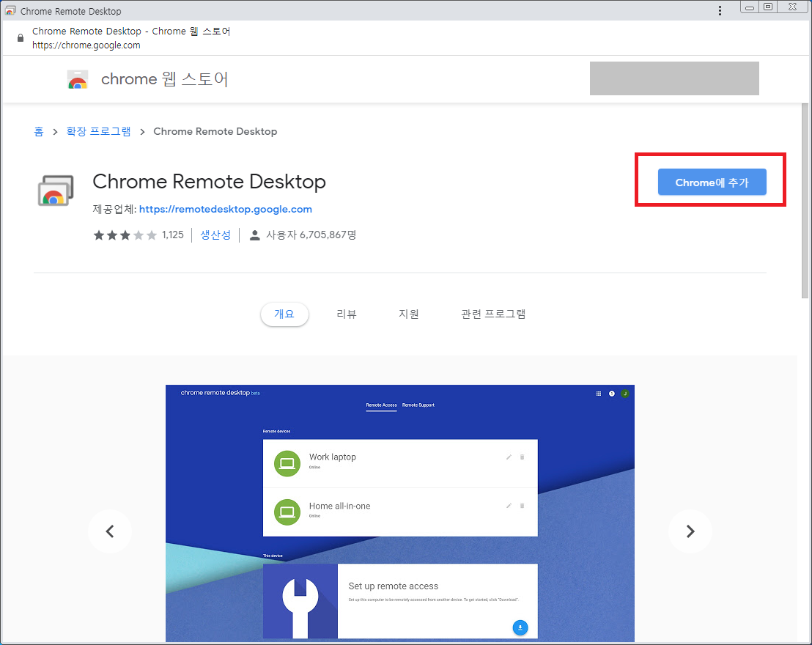
Task: Click the page vertical scrollbar
Action: (x=804, y=201)
